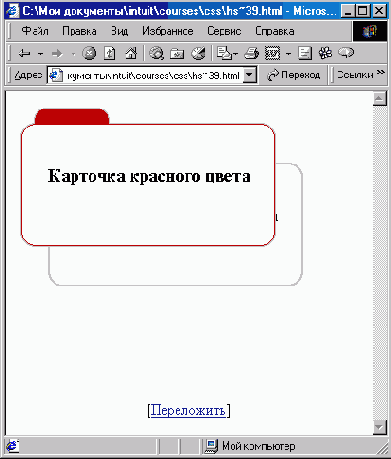Click the speech bubble toolbar icon
This screenshot has width=391, height=459.
346,53
